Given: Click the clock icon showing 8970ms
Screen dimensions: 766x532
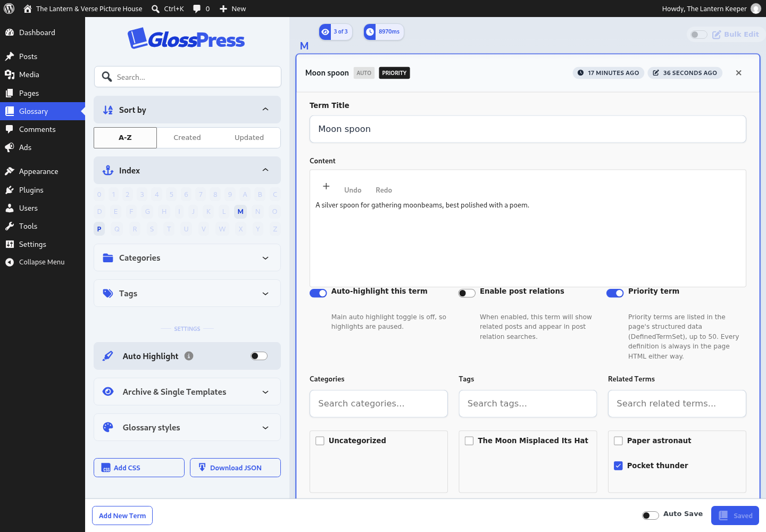Looking at the screenshot, I should click(x=370, y=32).
